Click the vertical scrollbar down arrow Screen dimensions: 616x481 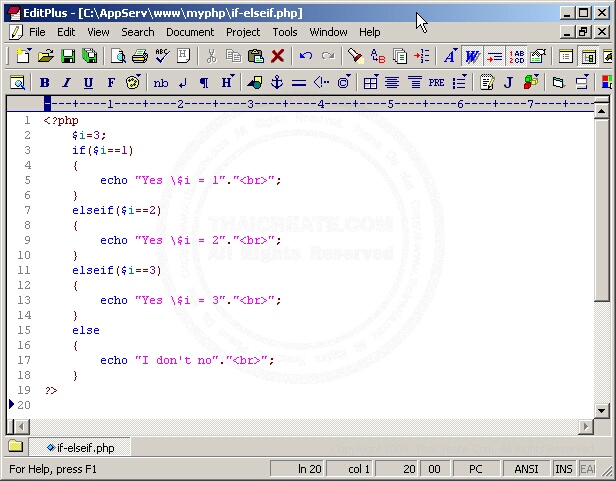point(602,410)
